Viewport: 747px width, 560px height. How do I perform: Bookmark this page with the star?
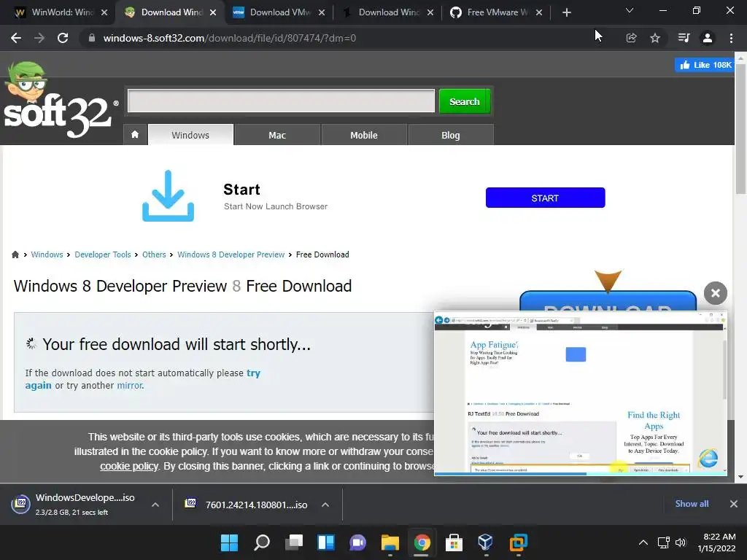[x=655, y=38]
